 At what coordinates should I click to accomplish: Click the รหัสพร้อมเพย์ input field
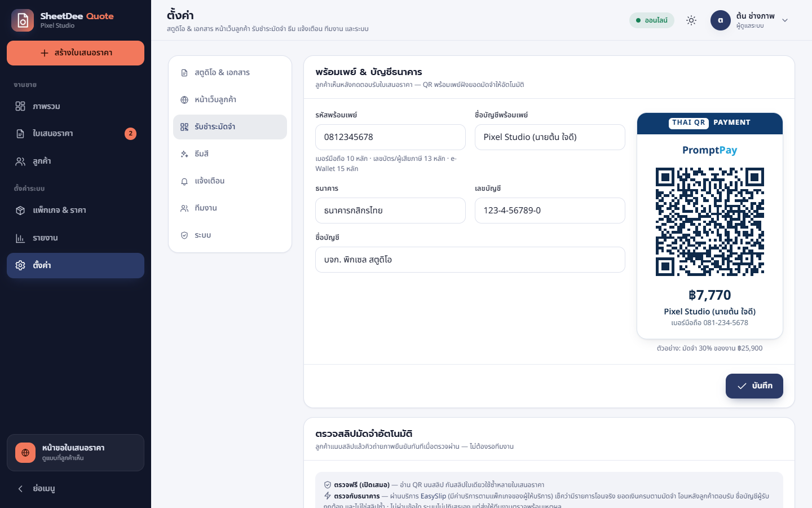coord(390,137)
